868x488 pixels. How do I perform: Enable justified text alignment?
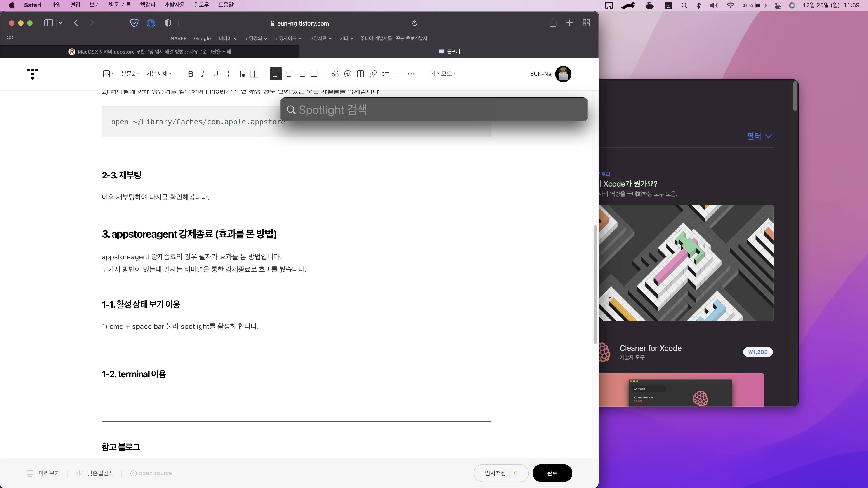coord(314,74)
